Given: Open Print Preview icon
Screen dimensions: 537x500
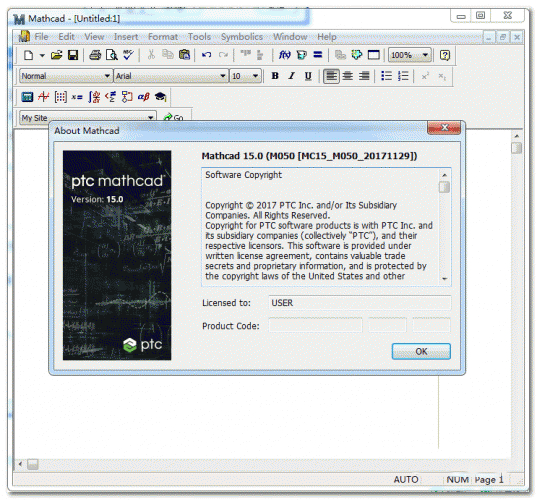Looking at the screenshot, I should tap(112, 55).
